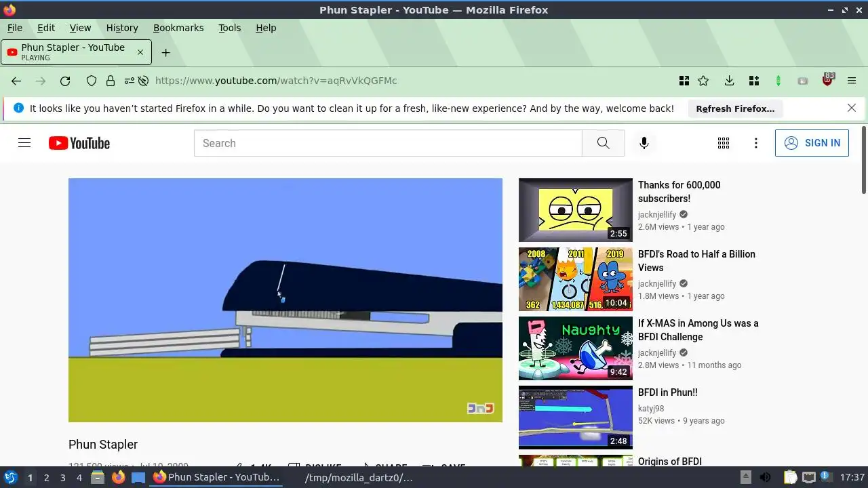Open the Firefox application menu

pyautogui.click(x=852, y=81)
